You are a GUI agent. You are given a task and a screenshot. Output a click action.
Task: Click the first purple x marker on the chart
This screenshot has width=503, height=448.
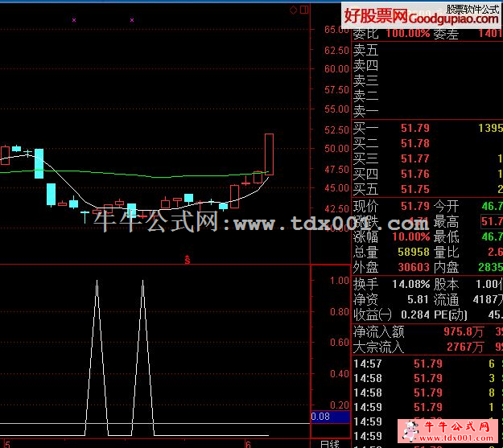(x=74, y=20)
